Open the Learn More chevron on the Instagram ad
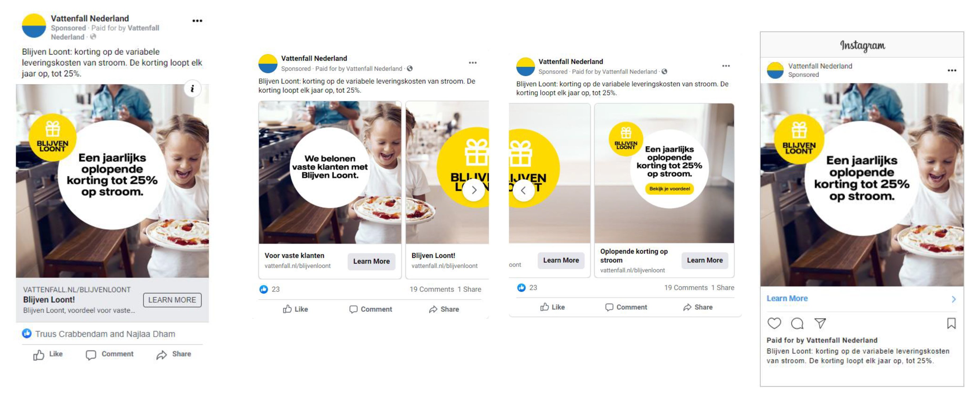This screenshot has width=980, height=397. coord(953,299)
